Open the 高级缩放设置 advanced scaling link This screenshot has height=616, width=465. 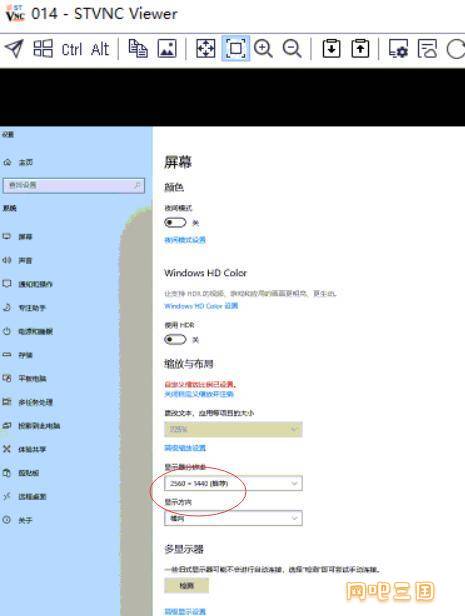(185, 448)
